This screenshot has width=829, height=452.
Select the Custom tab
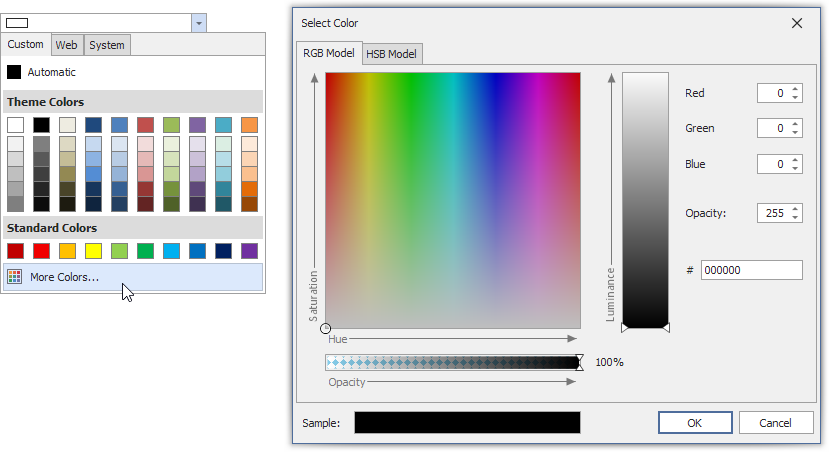point(25,44)
